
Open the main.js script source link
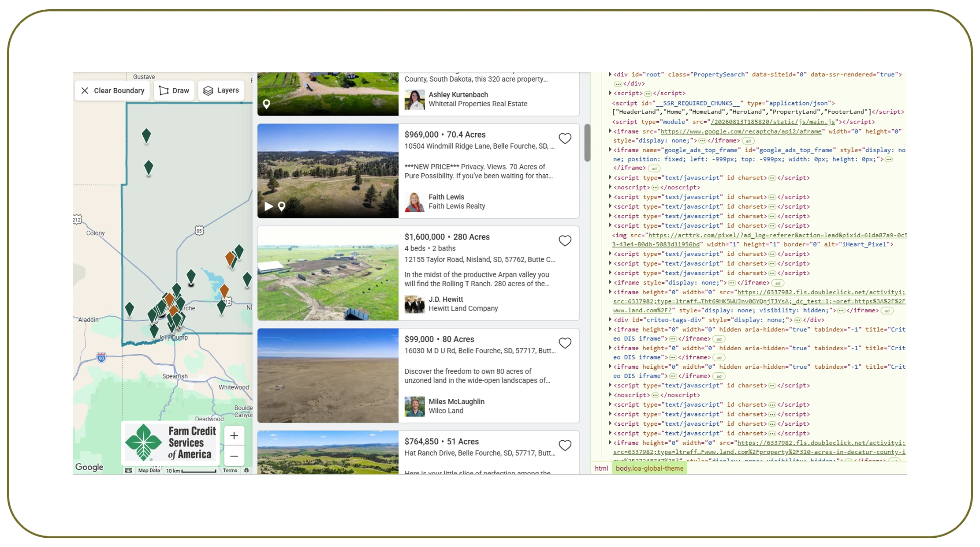[772, 122]
